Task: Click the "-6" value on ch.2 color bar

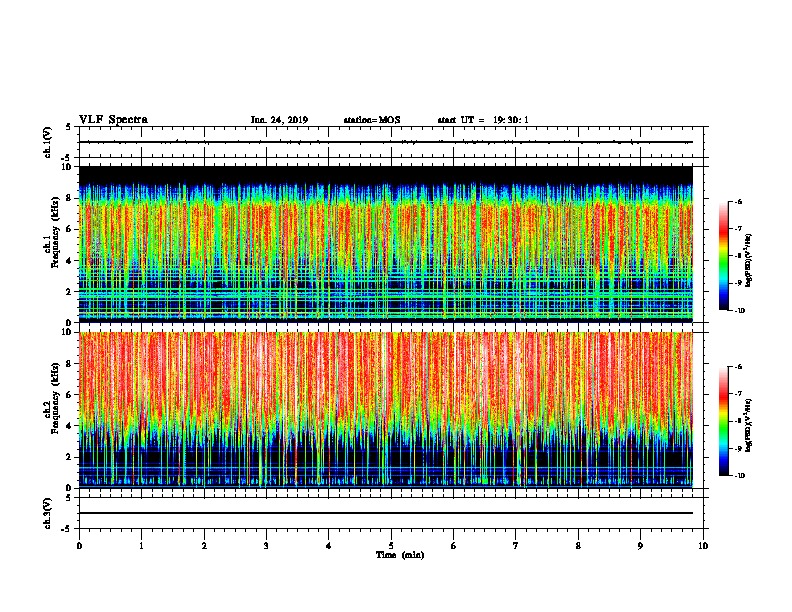Action: [x=738, y=367]
